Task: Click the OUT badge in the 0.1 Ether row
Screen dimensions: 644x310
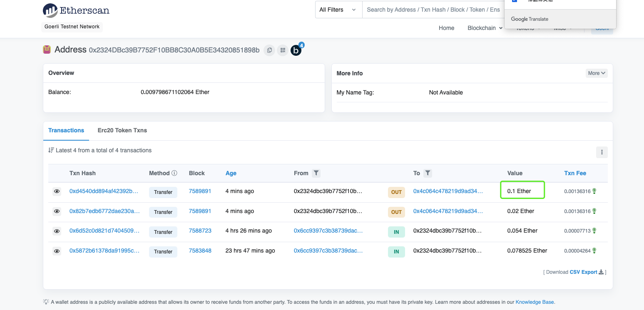Action: [396, 192]
